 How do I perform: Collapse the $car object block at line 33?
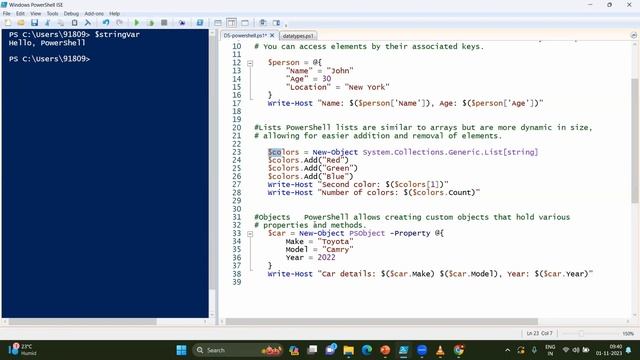pos(250,234)
